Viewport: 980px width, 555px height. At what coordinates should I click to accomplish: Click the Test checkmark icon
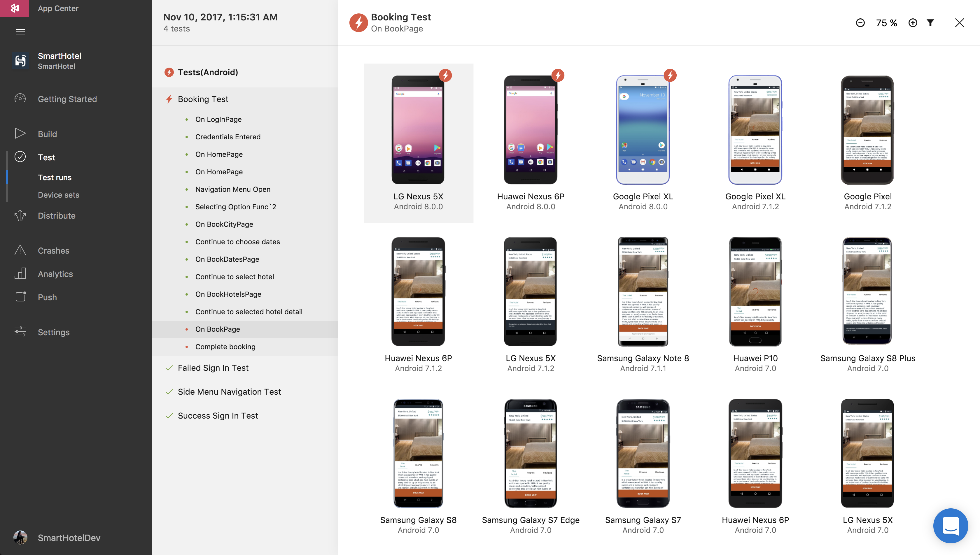(x=20, y=157)
